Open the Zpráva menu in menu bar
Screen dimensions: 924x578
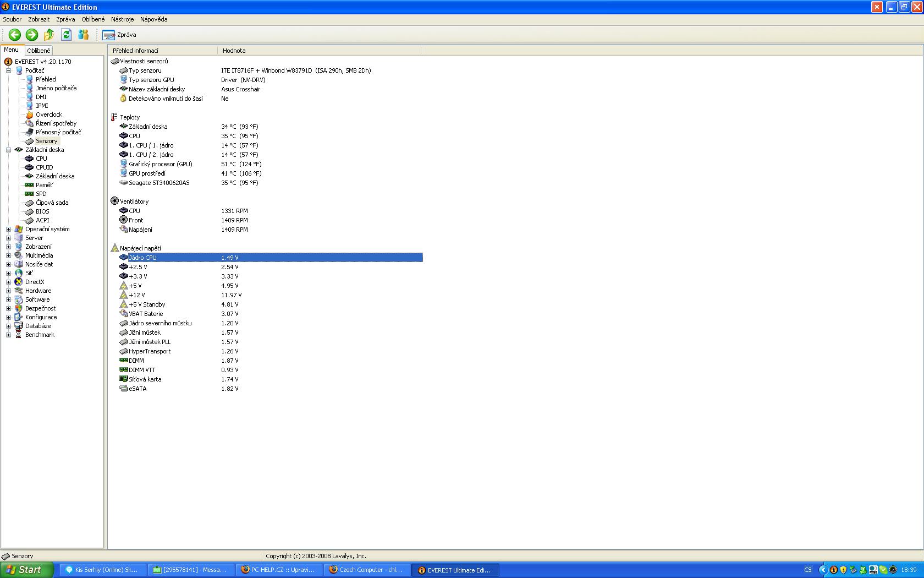point(65,19)
